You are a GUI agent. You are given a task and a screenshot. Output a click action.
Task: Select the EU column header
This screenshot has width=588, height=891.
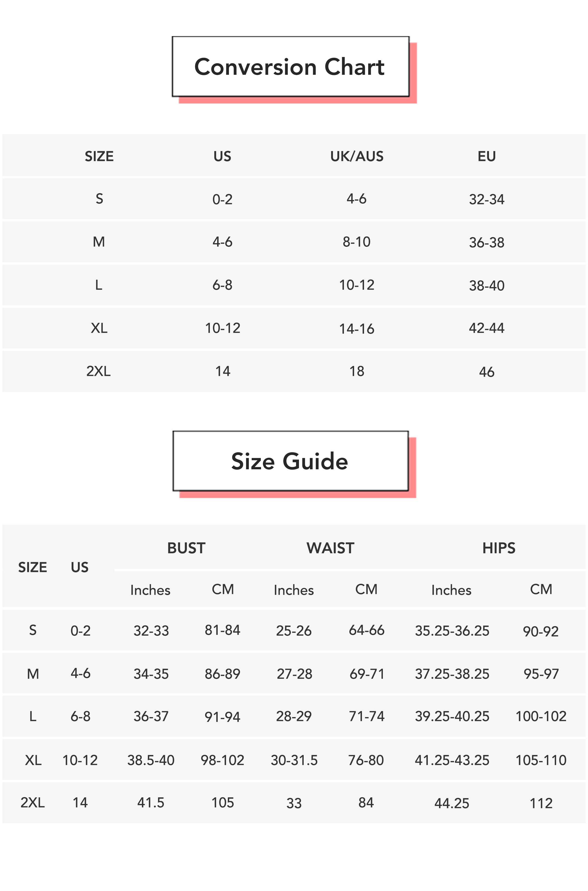click(486, 156)
